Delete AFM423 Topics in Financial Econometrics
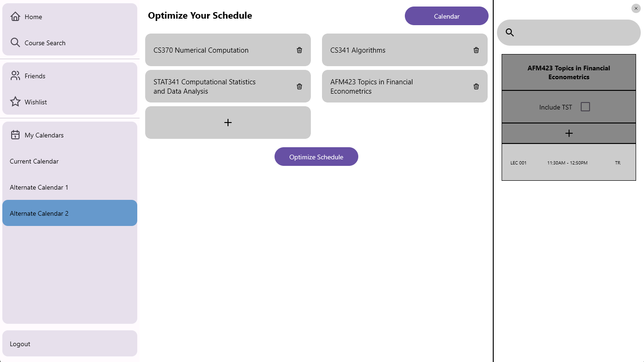 tap(476, 86)
